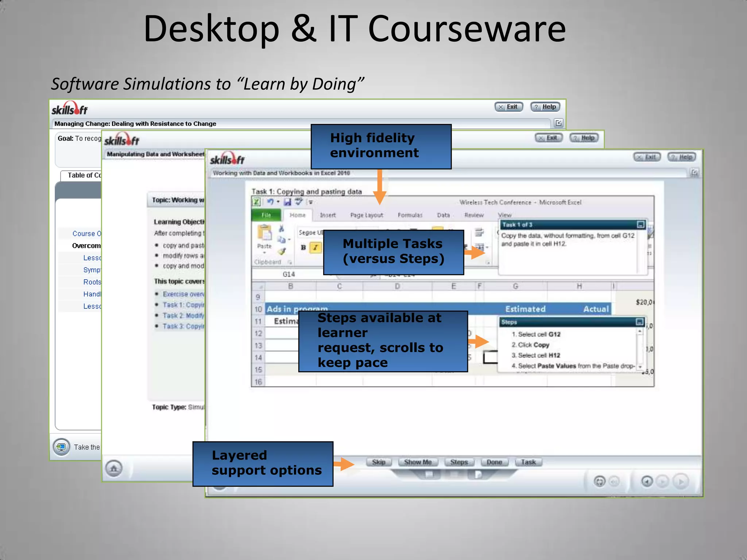The width and height of the screenshot is (747, 560).
Task: Select the Format Painter brush icon
Action: tap(281, 251)
